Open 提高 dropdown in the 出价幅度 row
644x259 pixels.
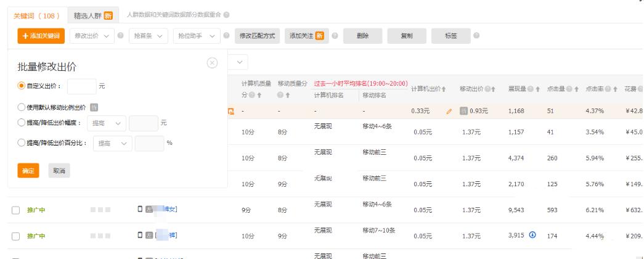click(107, 123)
